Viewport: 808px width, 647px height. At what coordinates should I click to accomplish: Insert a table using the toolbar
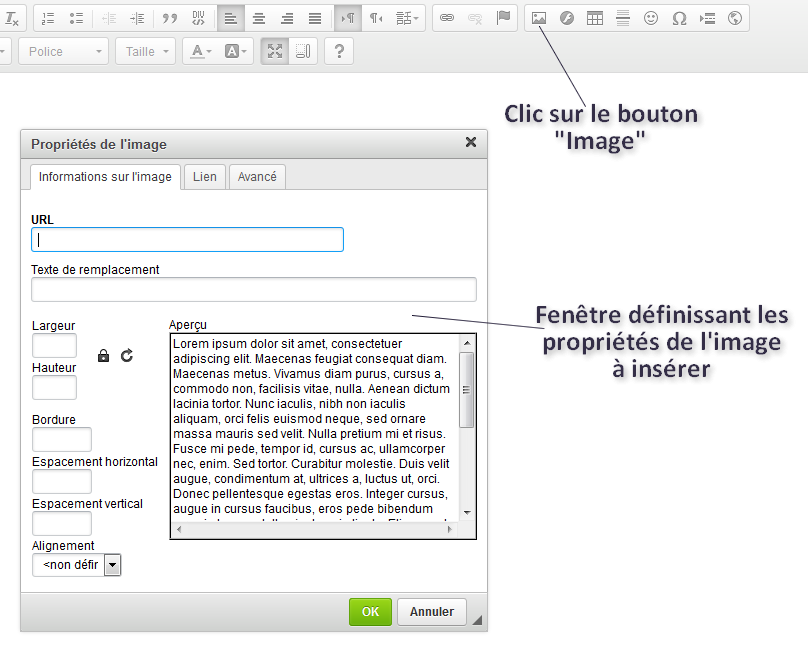coord(595,18)
